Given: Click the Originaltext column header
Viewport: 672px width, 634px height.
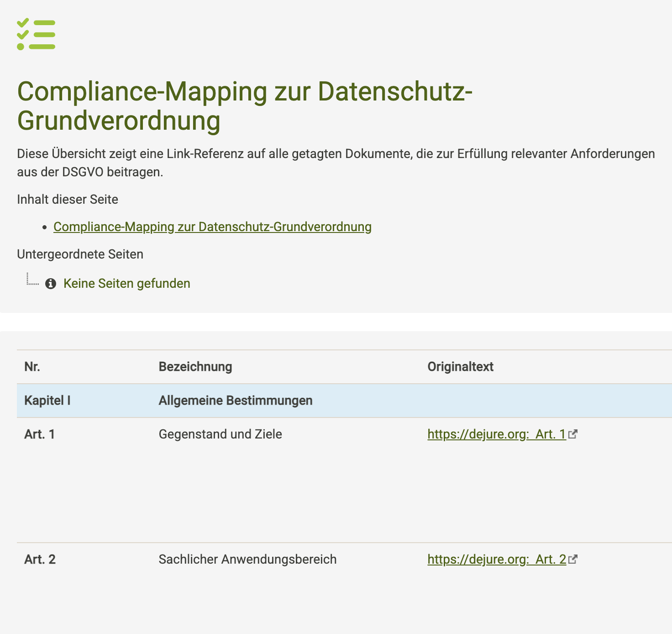Looking at the screenshot, I should click(x=460, y=367).
